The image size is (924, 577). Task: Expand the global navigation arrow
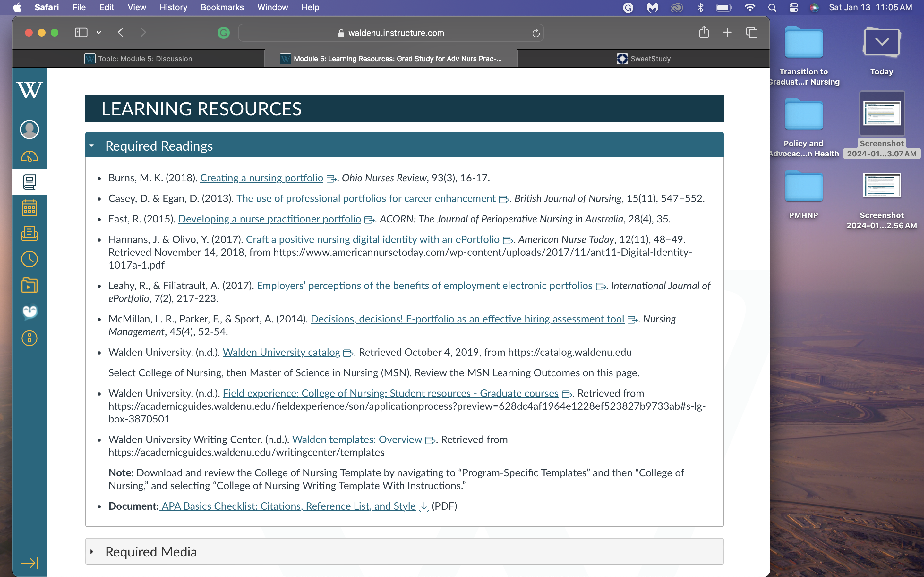[30, 563]
